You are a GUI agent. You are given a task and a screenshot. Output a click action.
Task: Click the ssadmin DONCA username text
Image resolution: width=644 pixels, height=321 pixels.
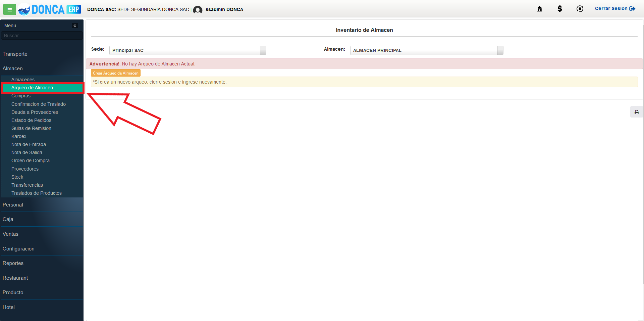pyautogui.click(x=224, y=9)
